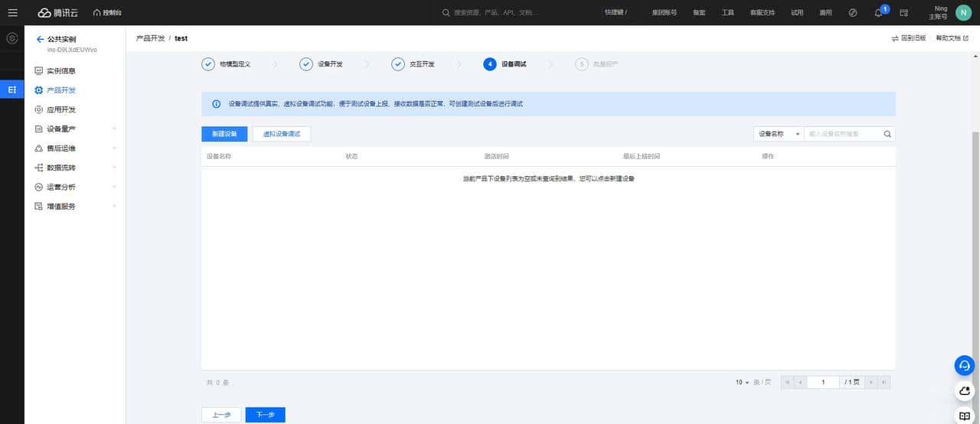Go to previous page in pagination
The width and height of the screenshot is (980, 424).
coord(800,382)
